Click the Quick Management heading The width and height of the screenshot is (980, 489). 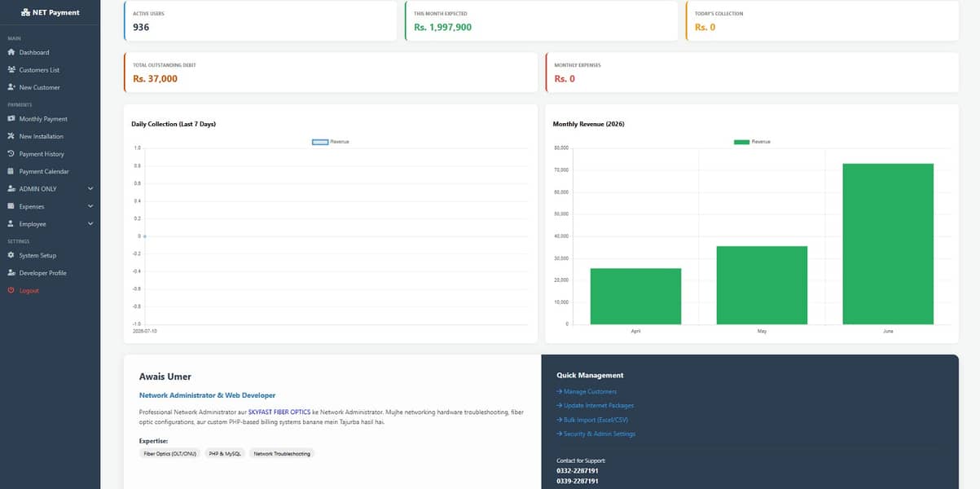pos(590,375)
